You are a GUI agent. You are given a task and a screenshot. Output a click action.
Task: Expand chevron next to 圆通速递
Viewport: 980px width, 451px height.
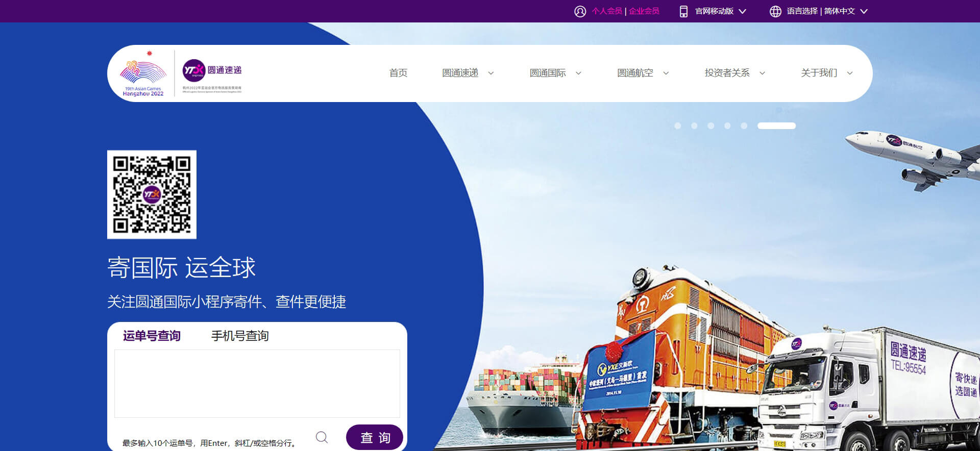tap(491, 73)
